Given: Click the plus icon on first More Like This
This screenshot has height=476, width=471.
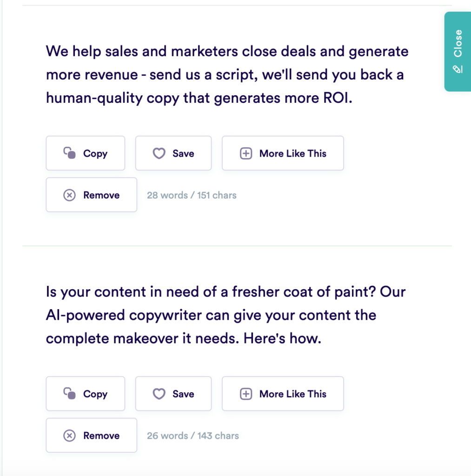Looking at the screenshot, I should pos(247,153).
